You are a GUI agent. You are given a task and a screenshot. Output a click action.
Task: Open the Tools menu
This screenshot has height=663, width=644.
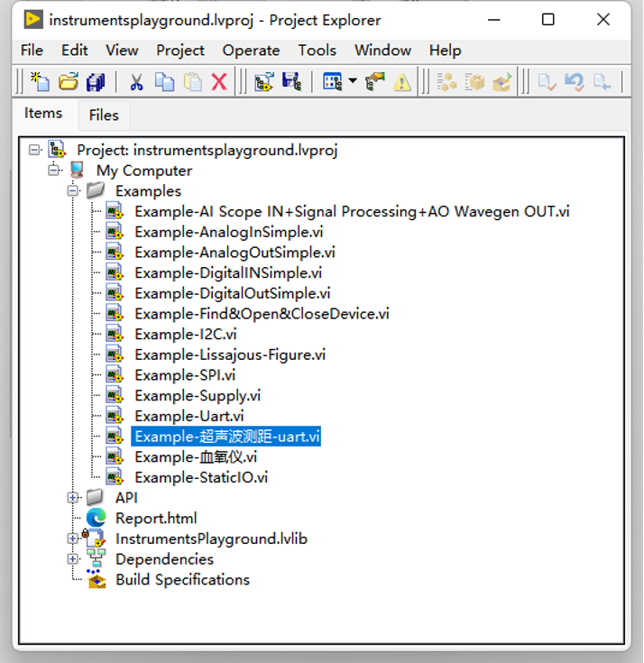click(x=317, y=51)
